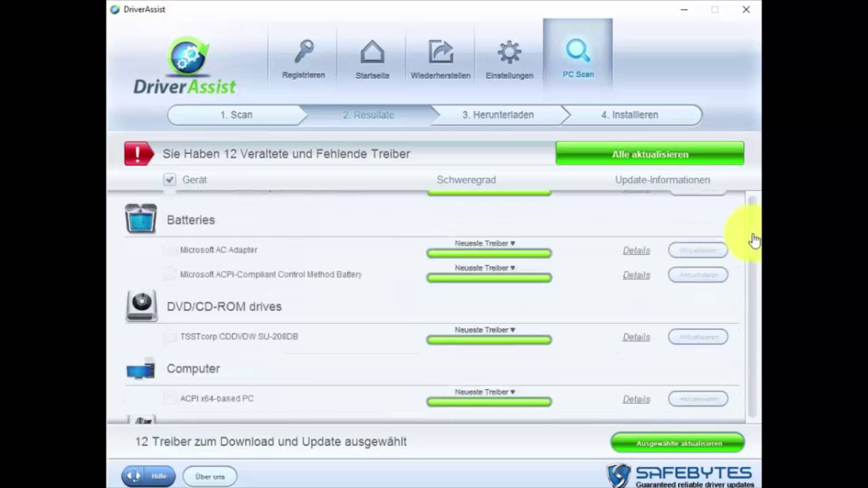The image size is (868, 488).
Task: Click ACPI x64-based PC severity bar
Action: (x=489, y=402)
